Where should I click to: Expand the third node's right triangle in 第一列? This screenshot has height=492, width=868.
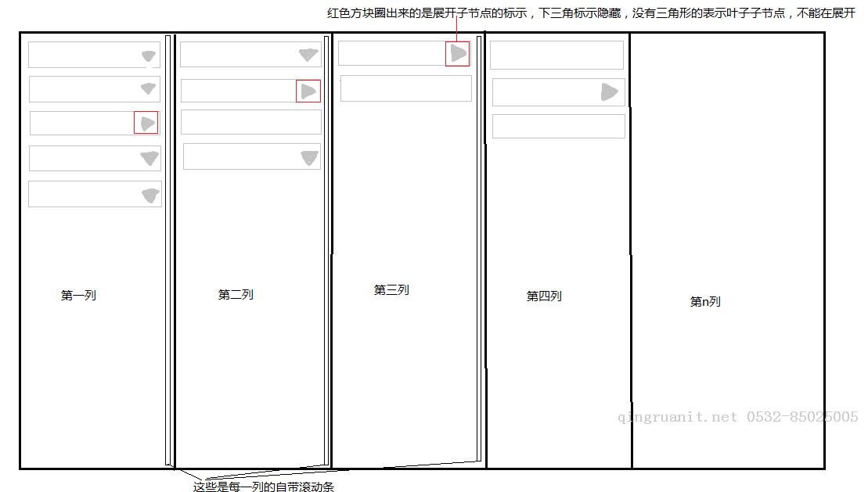click(146, 123)
